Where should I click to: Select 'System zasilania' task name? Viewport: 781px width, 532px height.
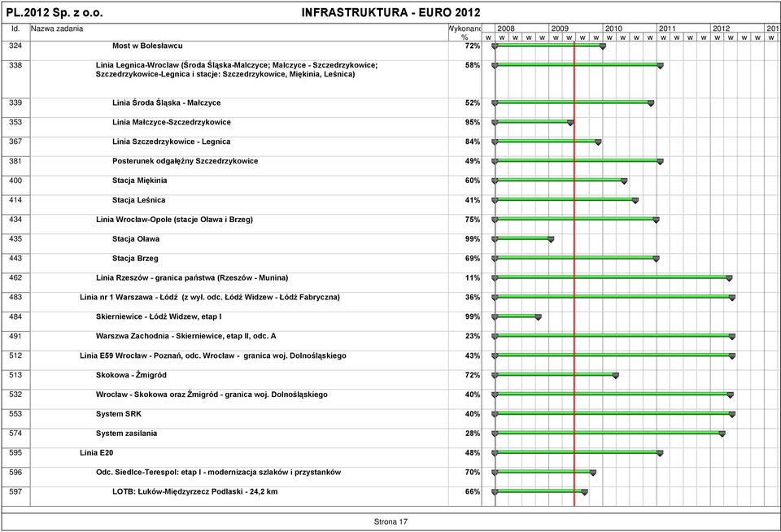point(127,434)
